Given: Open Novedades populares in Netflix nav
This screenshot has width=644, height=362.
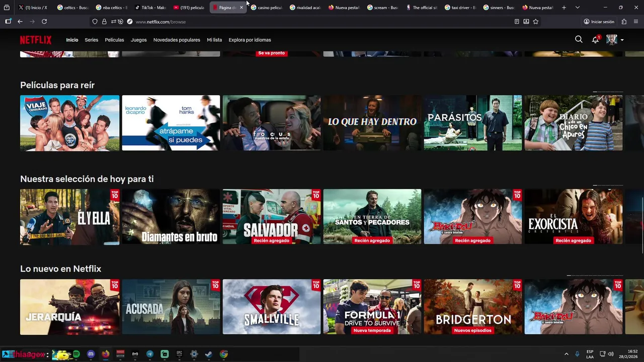Looking at the screenshot, I should coord(177,40).
